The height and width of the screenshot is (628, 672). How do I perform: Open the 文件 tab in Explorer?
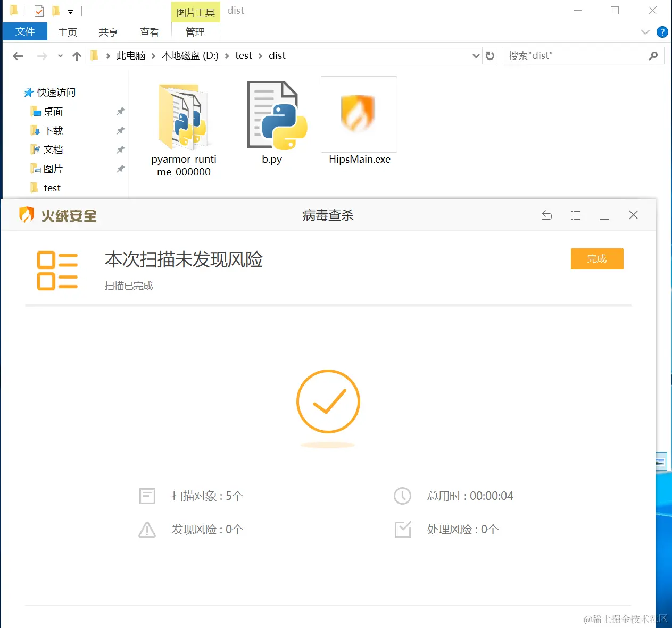pyautogui.click(x=25, y=32)
